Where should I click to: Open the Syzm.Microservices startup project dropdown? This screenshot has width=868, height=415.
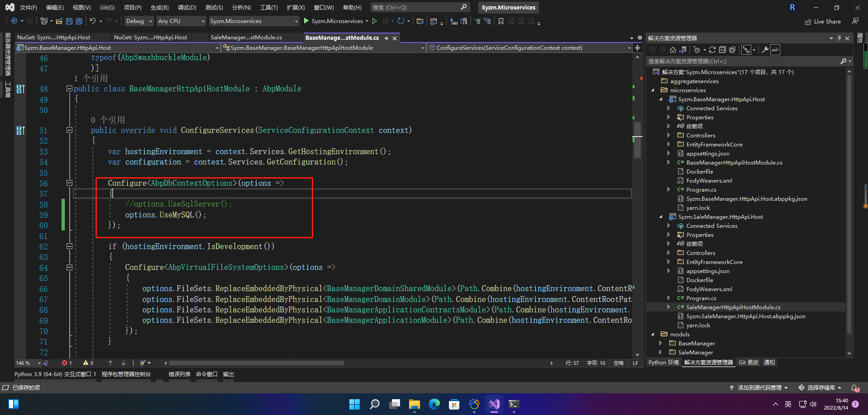254,21
